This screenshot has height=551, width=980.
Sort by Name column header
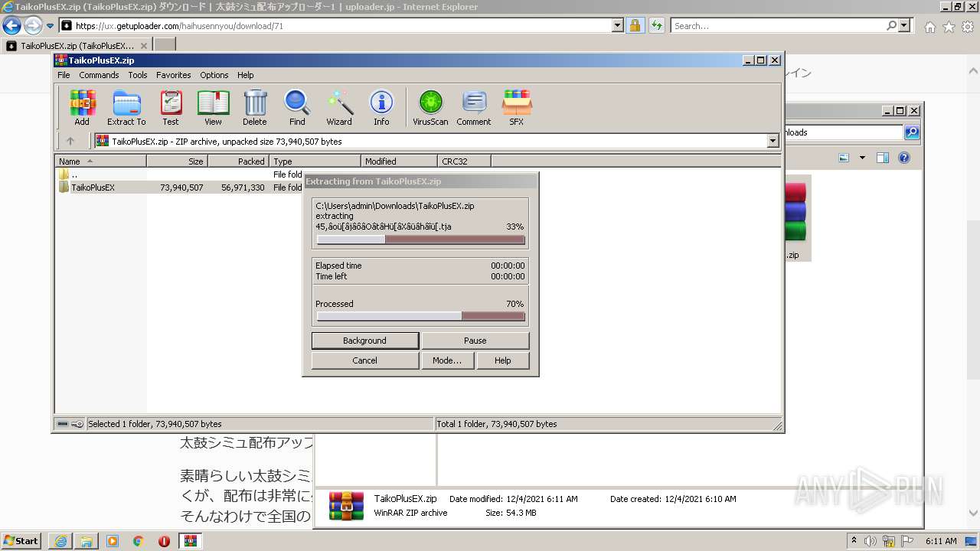pos(100,161)
